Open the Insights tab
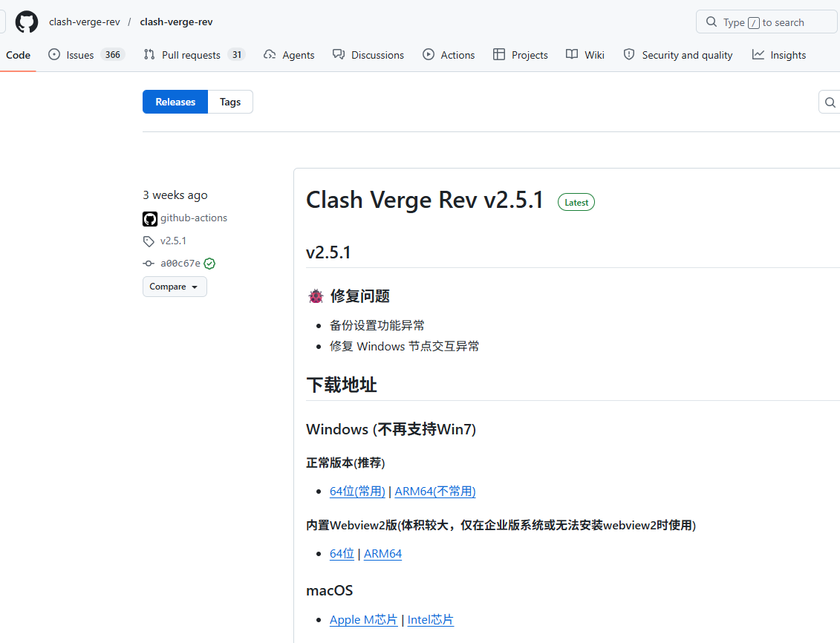This screenshot has height=643, width=840. [779, 55]
